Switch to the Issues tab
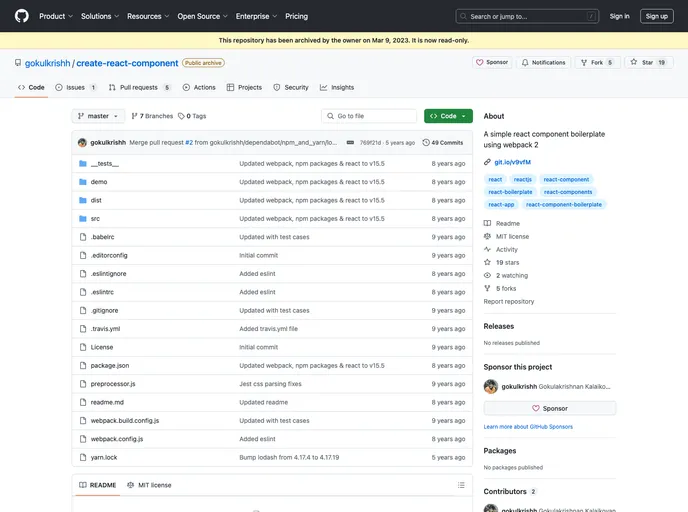Viewport: 688px width, 512px height. click(76, 87)
